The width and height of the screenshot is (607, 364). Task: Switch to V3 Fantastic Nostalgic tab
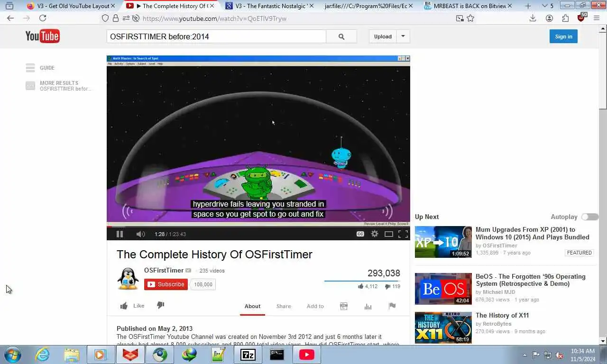click(x=268, y=6)
